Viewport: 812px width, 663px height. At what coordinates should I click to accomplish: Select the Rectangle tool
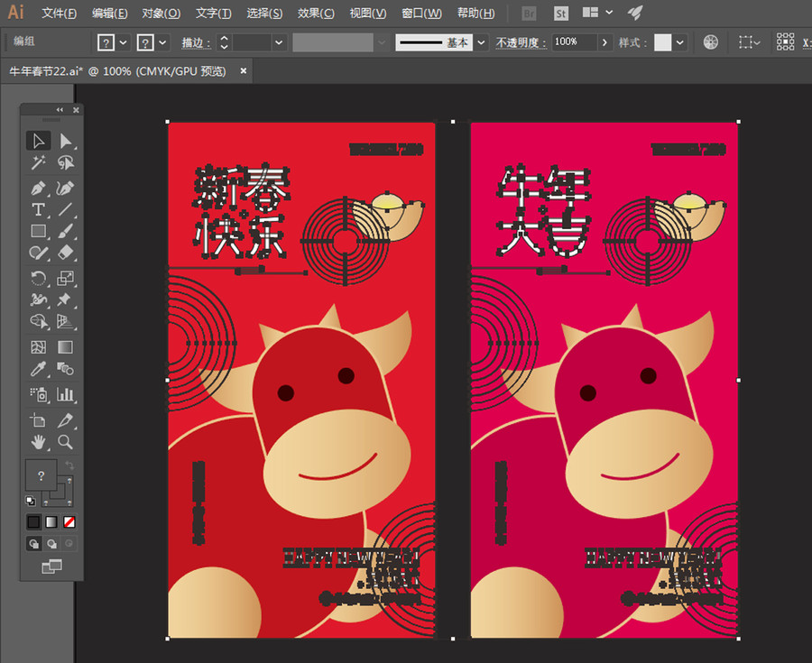38,231
